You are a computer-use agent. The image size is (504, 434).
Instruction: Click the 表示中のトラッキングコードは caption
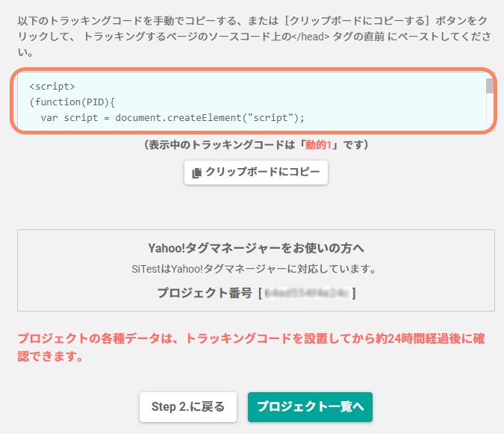coord(256,145)
